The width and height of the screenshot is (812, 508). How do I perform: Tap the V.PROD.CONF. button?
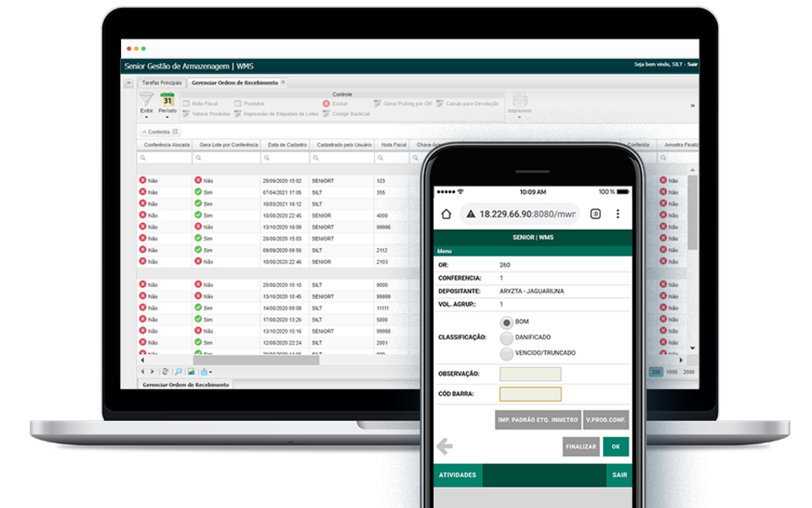click(x=606, y=420)
